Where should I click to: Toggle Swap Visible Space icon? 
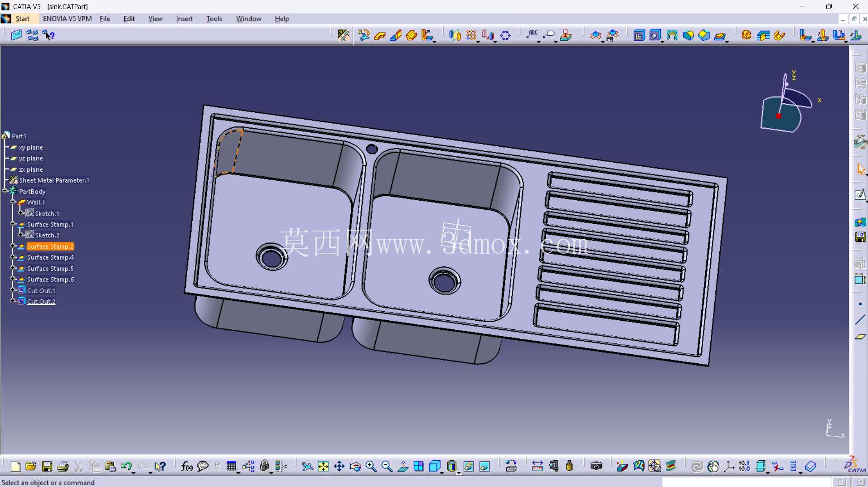(x=485, y=466)
